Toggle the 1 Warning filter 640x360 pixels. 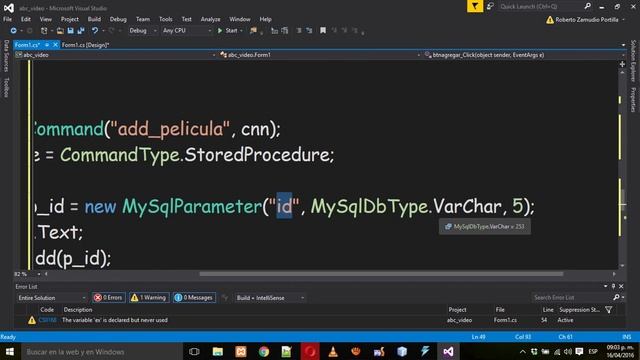(149, 298)
